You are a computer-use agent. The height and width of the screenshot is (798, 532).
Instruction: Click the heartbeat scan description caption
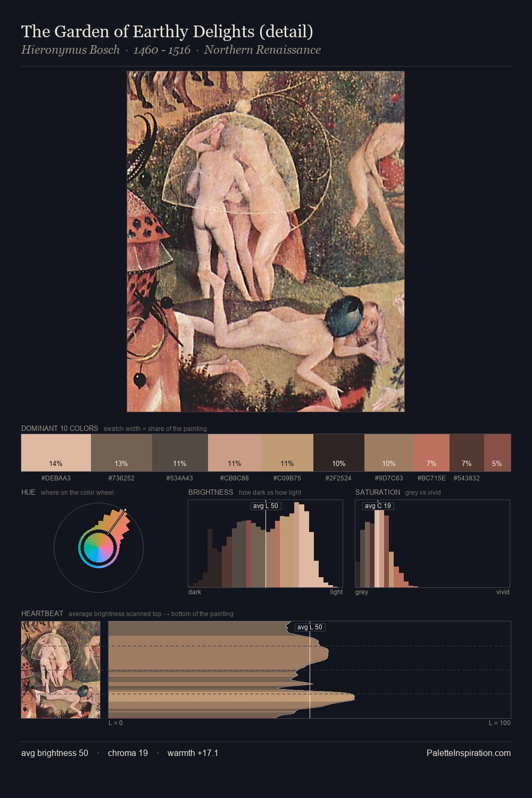151,613
